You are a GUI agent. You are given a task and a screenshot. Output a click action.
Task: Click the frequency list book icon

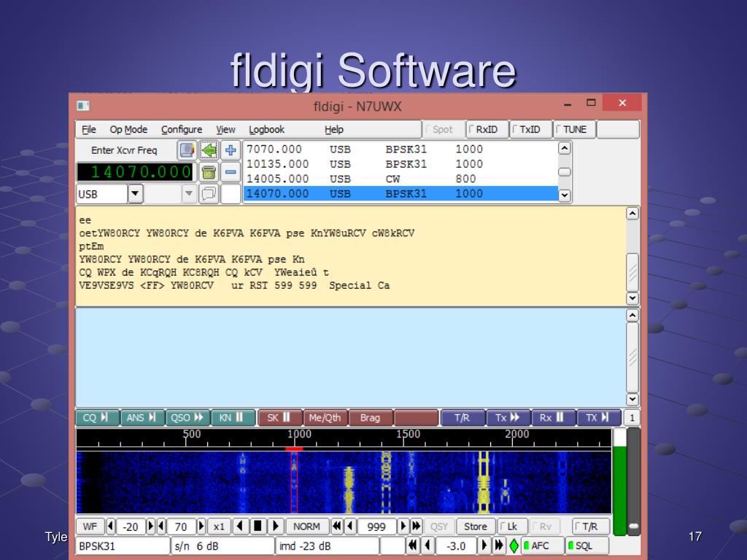click(x=187, y=150)
